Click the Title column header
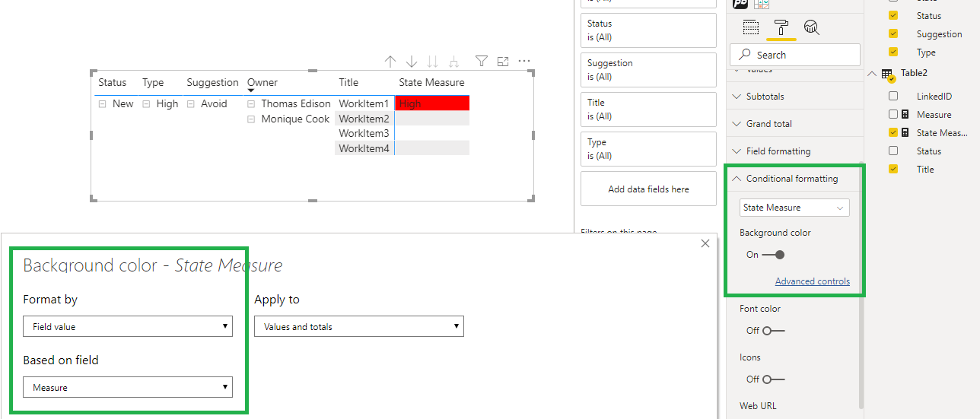 [348, 83]
